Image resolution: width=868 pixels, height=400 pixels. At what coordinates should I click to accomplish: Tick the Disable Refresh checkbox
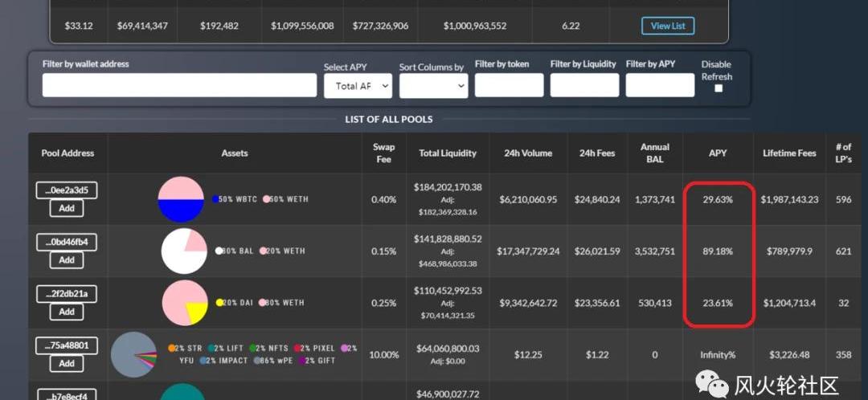pyautogui.click(x=719, y=88)
